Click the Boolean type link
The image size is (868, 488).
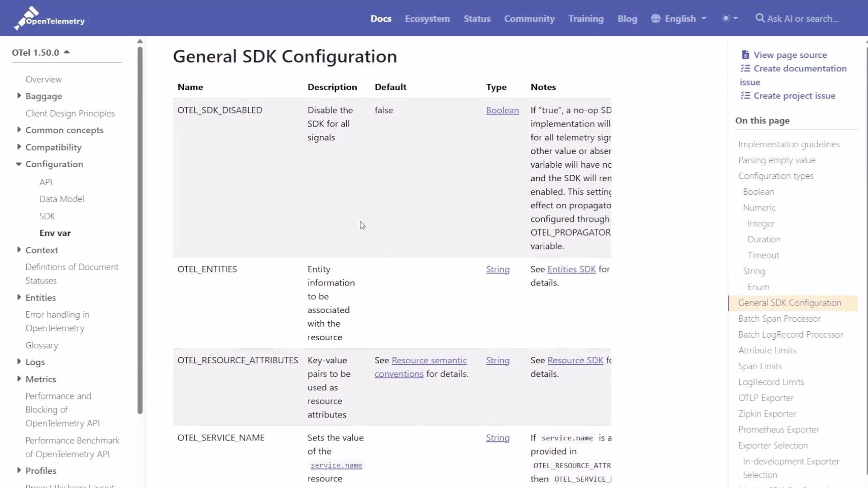click(x=502, y=110)
